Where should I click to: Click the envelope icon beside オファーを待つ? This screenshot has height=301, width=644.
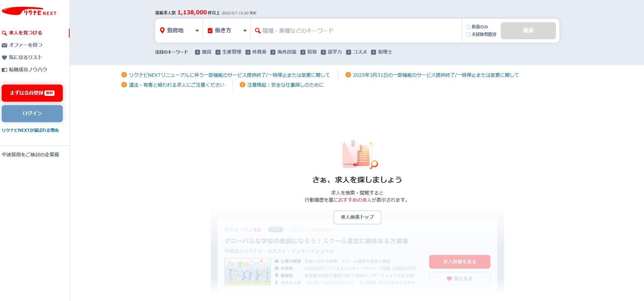click(x=4, y=45)
